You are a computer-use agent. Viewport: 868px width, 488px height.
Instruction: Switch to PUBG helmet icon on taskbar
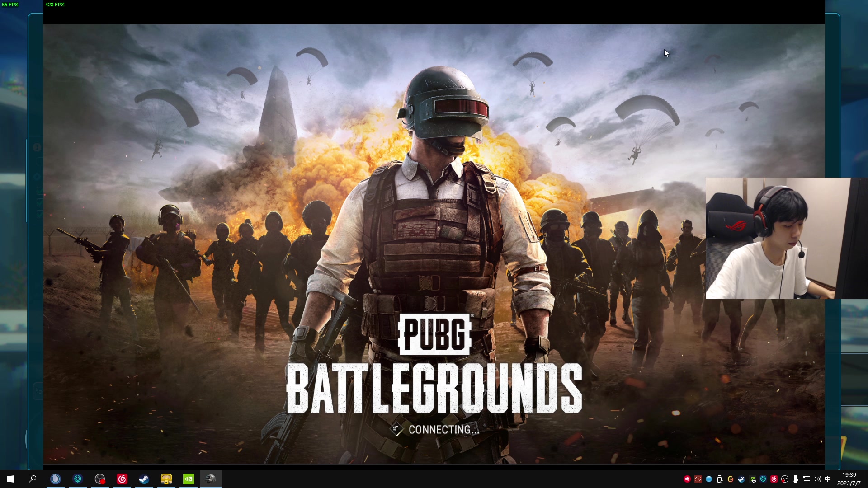click(x=211, y=479)
